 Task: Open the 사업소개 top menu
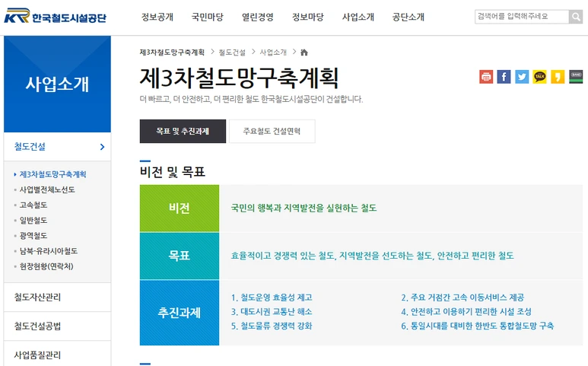pos(358,17)
